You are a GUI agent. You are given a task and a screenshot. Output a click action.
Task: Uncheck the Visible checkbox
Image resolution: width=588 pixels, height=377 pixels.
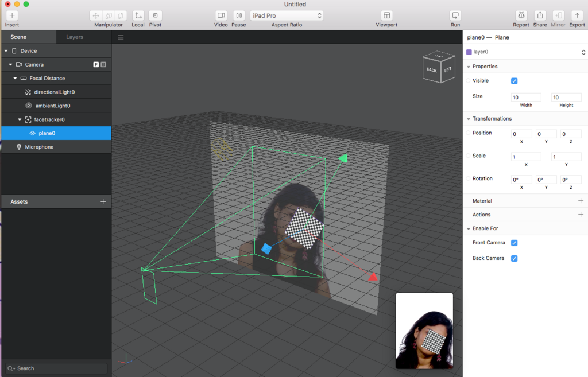click(514, 81)
